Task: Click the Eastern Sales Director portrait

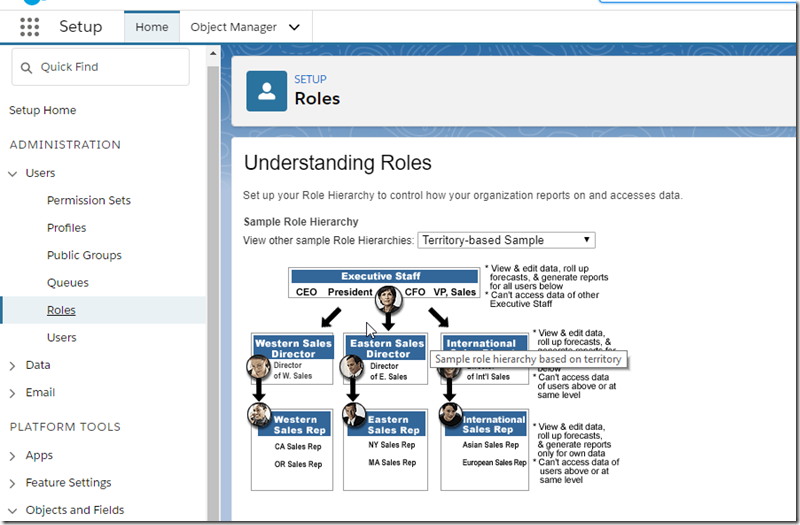Action: (x=352, y=367)
